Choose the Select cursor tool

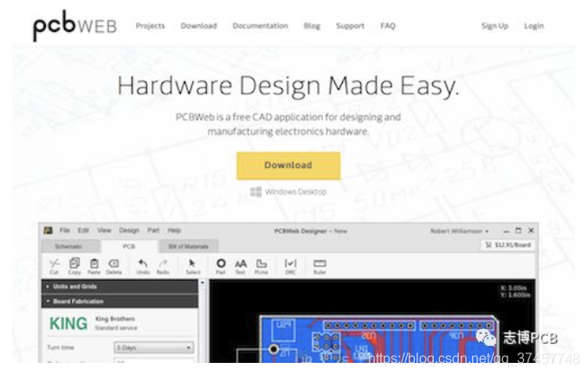(193, 266)
